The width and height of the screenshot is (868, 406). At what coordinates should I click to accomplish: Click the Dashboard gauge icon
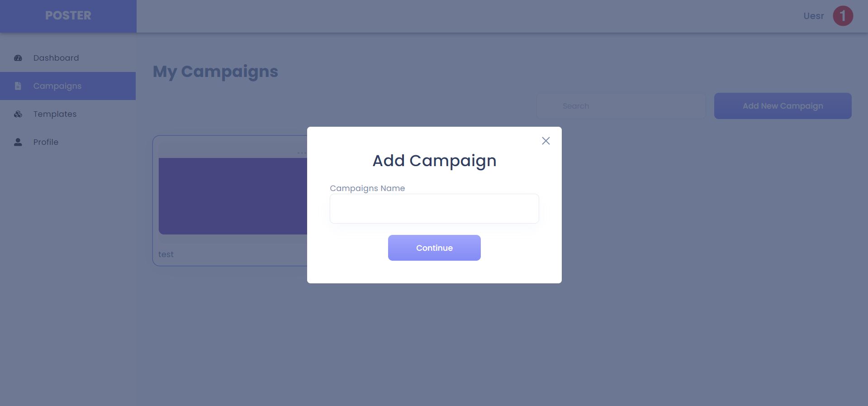point(18,58)
